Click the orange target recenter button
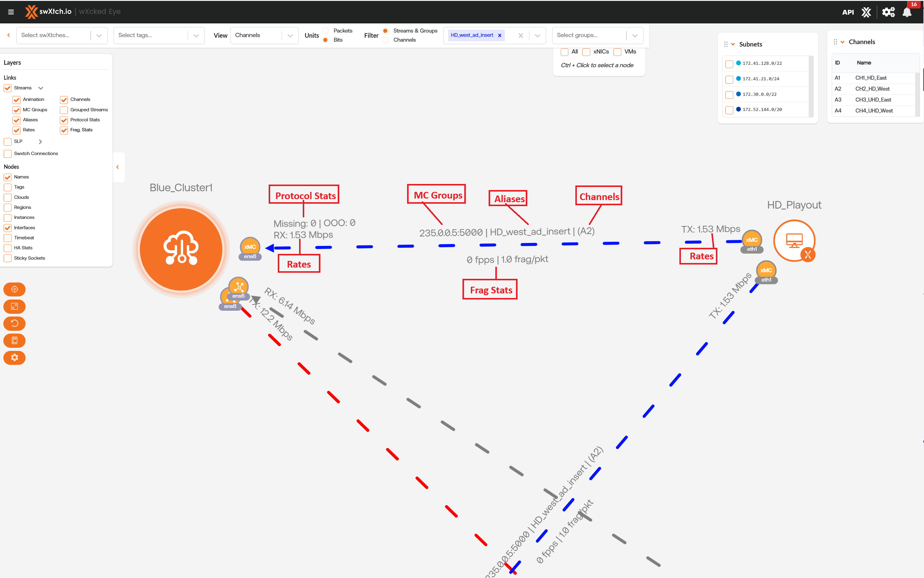924x578 pixels. click(15, 289)
